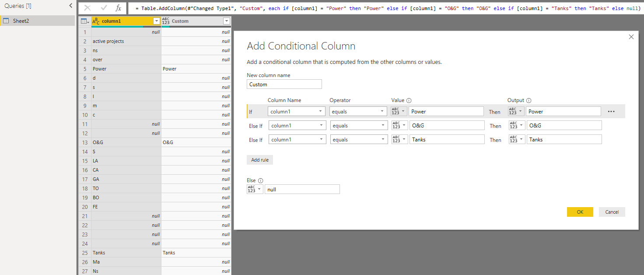644x275 pixels.
Task: Select the 'LA' cell in row 15
Action: pyautogui.click(x=126, y=161)
